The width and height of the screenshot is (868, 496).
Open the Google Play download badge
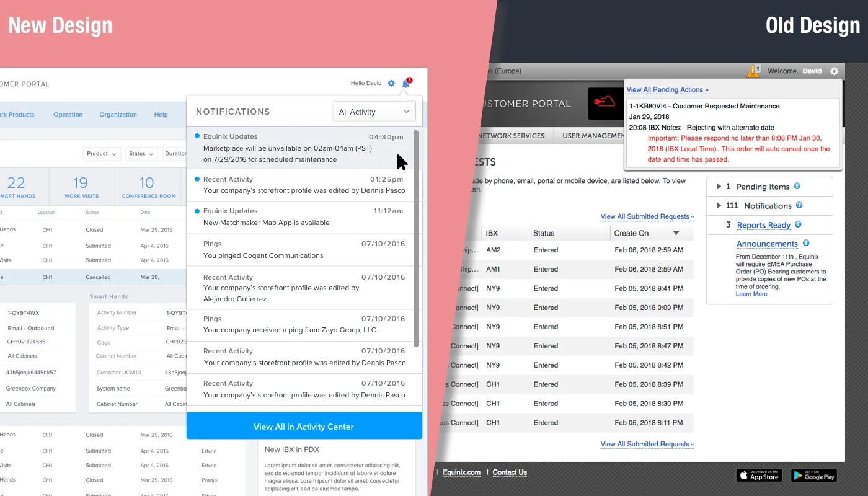click(x=814, y=476)
